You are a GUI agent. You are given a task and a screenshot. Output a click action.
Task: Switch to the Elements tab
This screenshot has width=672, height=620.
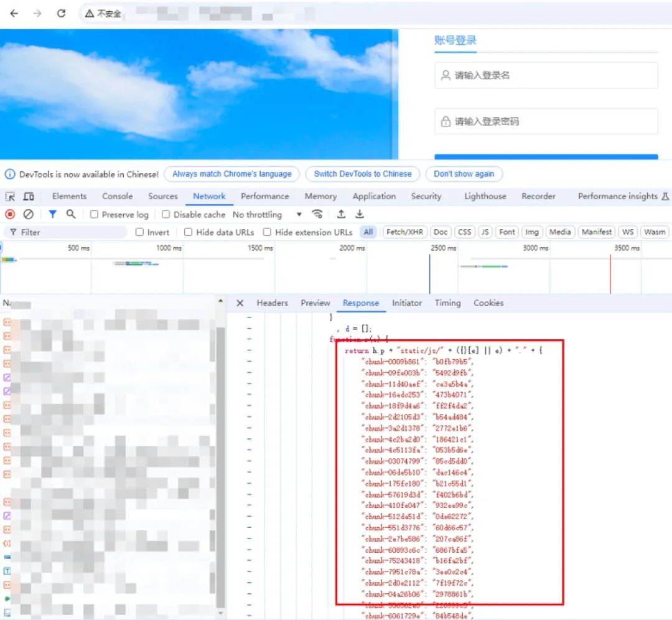point(70,196)
